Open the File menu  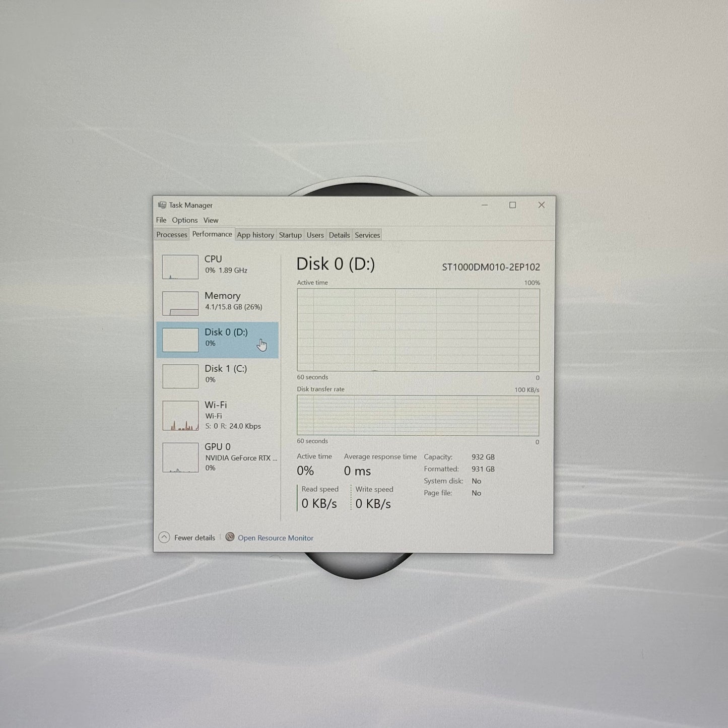click(161, 220)
